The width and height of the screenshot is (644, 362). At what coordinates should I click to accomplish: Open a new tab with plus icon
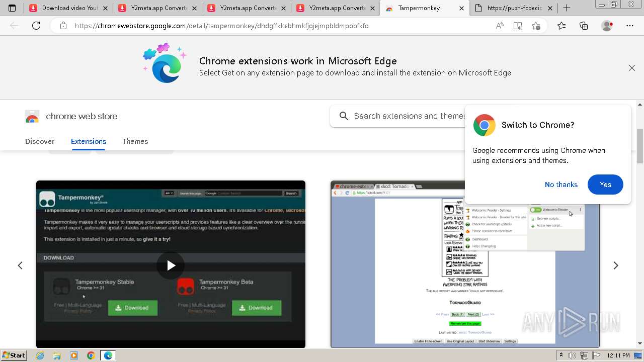point(567,8)
